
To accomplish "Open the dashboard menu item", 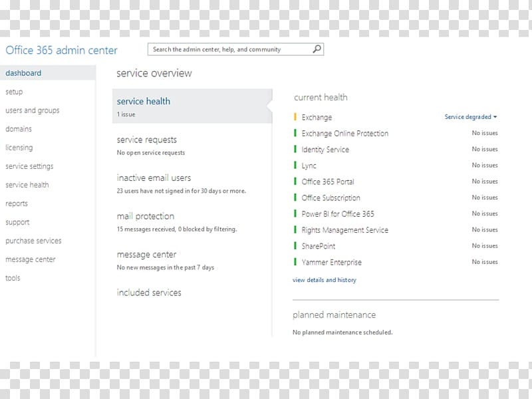I will click(48, 73).
